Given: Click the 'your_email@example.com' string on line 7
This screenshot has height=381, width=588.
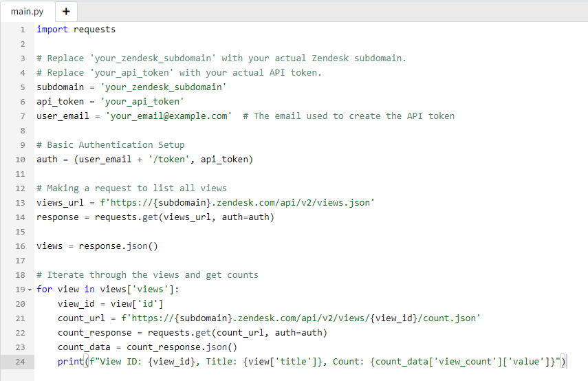Looking at the screenshot, I should pyautogui.click(x=168, y=116).
